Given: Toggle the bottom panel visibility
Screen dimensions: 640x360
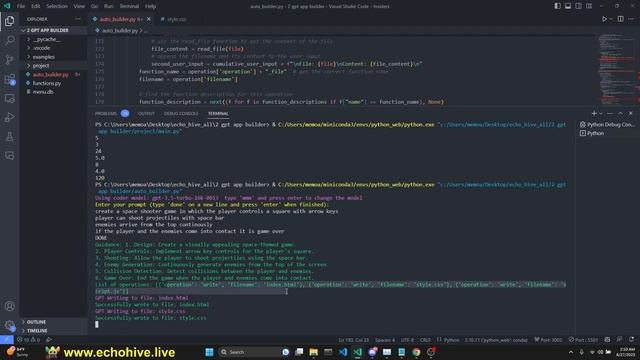Looking at the screenshot, I should [x=568, y=6].
